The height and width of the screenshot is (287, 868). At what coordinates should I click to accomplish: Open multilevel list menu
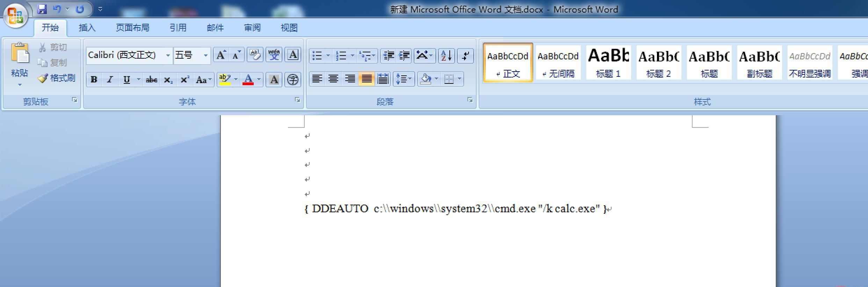pyautogui.click(x=367, y=56)
